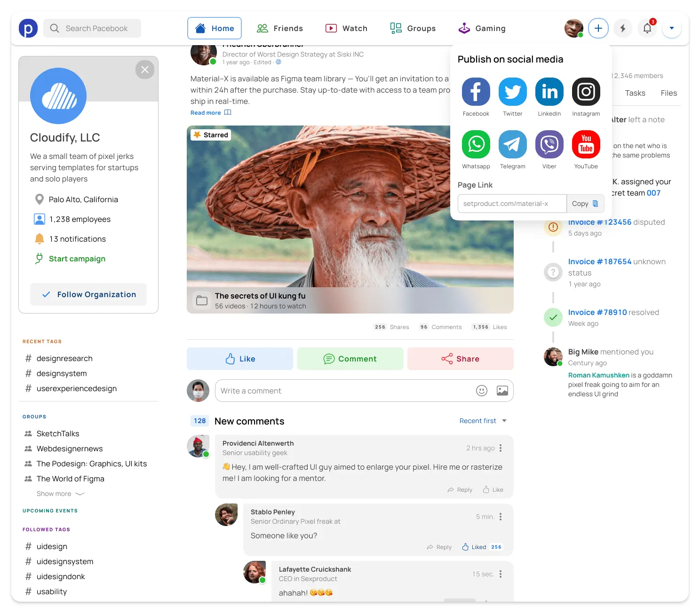Click the Facebook share icon

476,92
